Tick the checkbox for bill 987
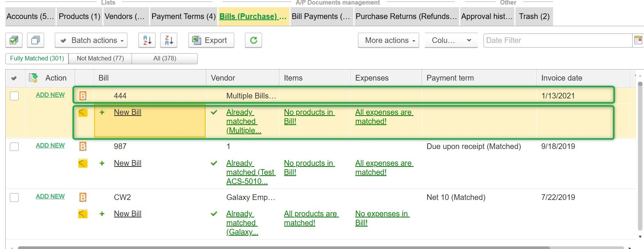This screenshot has width=644, height=249. coord(14,147)
